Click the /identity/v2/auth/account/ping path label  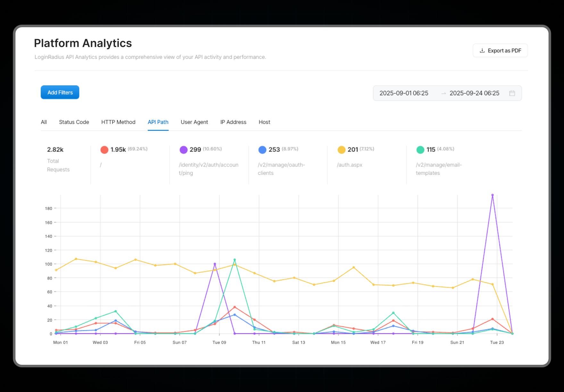(x=209, y=169)
